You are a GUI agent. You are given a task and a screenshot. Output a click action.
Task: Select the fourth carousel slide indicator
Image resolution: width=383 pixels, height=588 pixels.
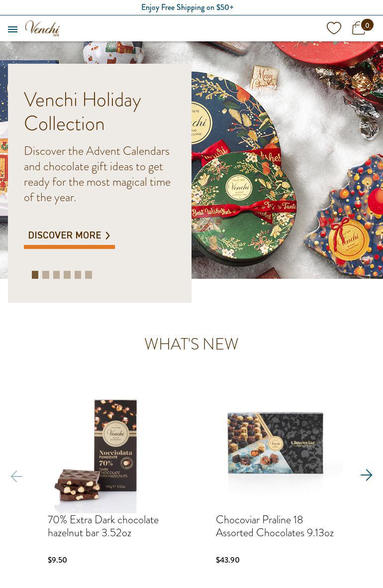(67, 275)
